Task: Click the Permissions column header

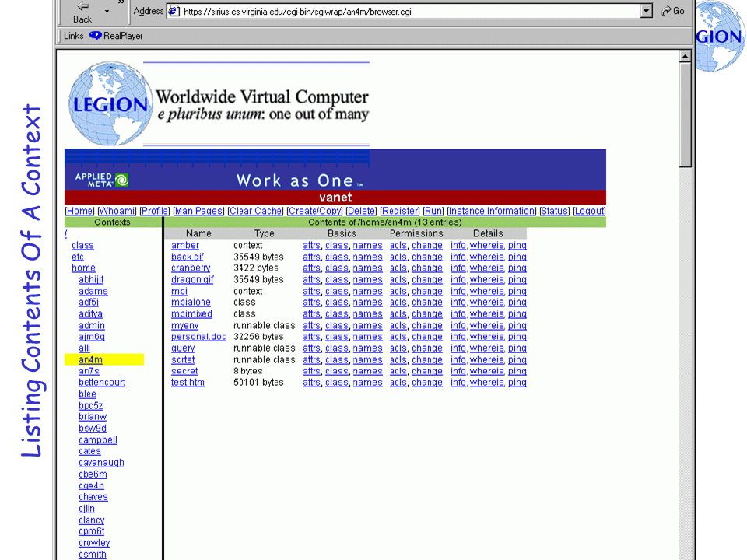Action: point(416,233)
